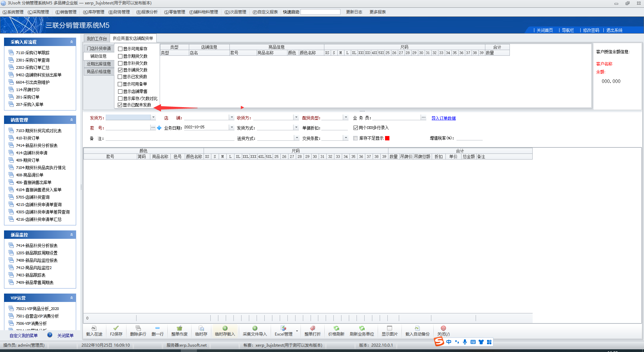
Task: Open 410-补货订单 in 销售管理
Action: [28, 138]
